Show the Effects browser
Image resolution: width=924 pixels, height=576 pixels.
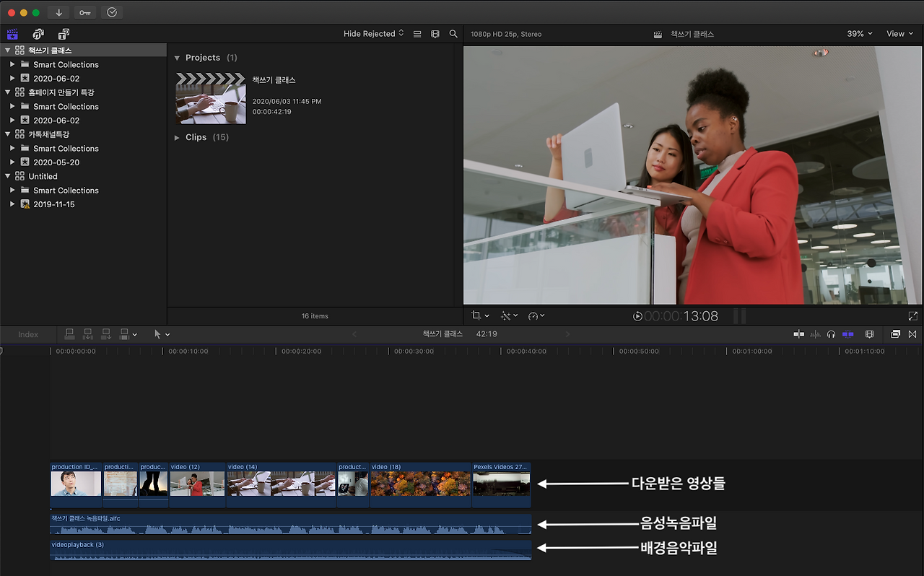(x=896, y=334)
